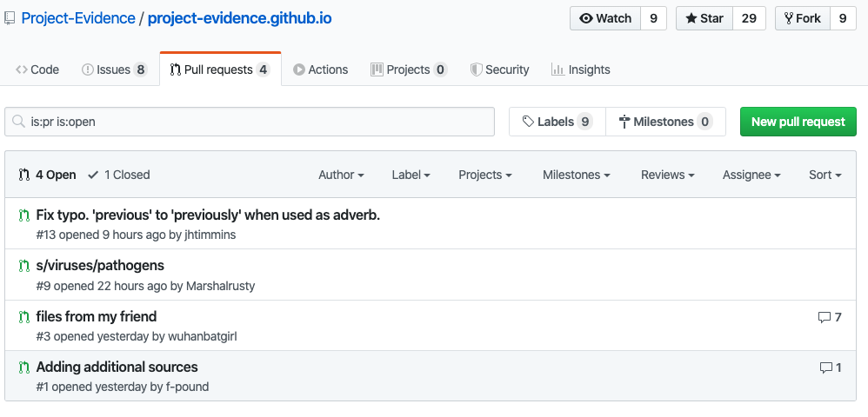Open Milestones via the signpost icon button
The width and height of the screenshot is (868, 417).
(665, 122)
